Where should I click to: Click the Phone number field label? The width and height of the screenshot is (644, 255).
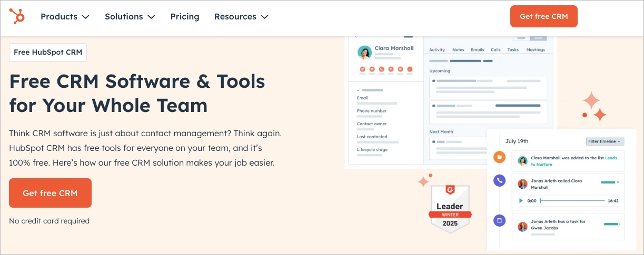click(x=372, y=111)
